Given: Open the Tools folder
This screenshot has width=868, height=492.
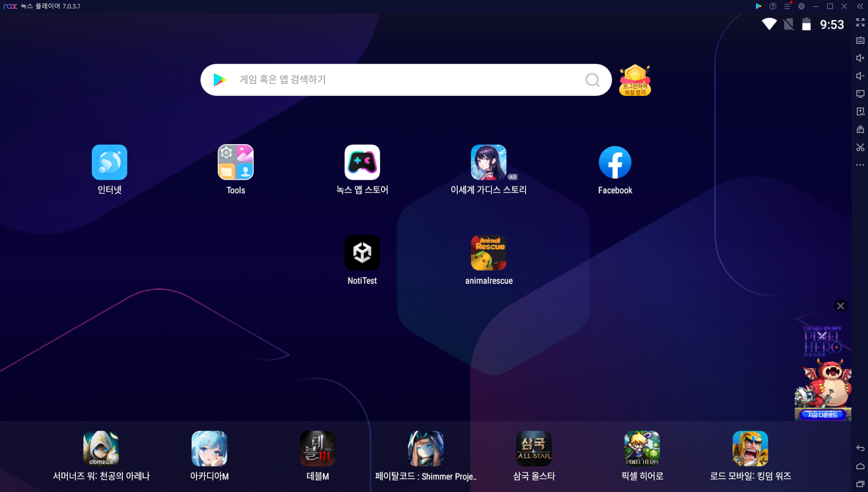Looking at the screenshot, I should coord(235,162).
